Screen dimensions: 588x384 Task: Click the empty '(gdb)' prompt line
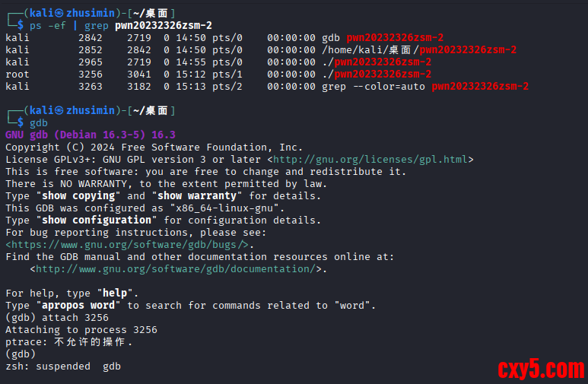pyautogui.click(x=21, y=354)
